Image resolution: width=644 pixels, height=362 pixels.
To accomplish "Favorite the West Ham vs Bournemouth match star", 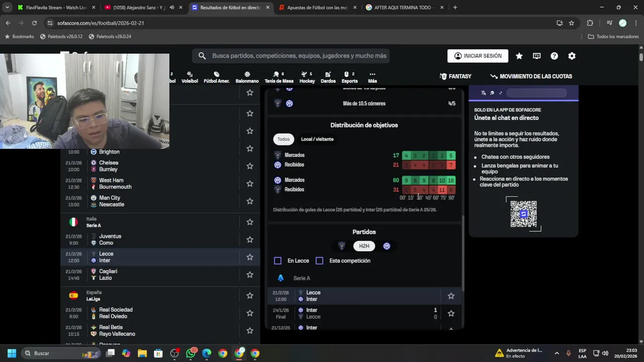I will click(x=250, y=184).
